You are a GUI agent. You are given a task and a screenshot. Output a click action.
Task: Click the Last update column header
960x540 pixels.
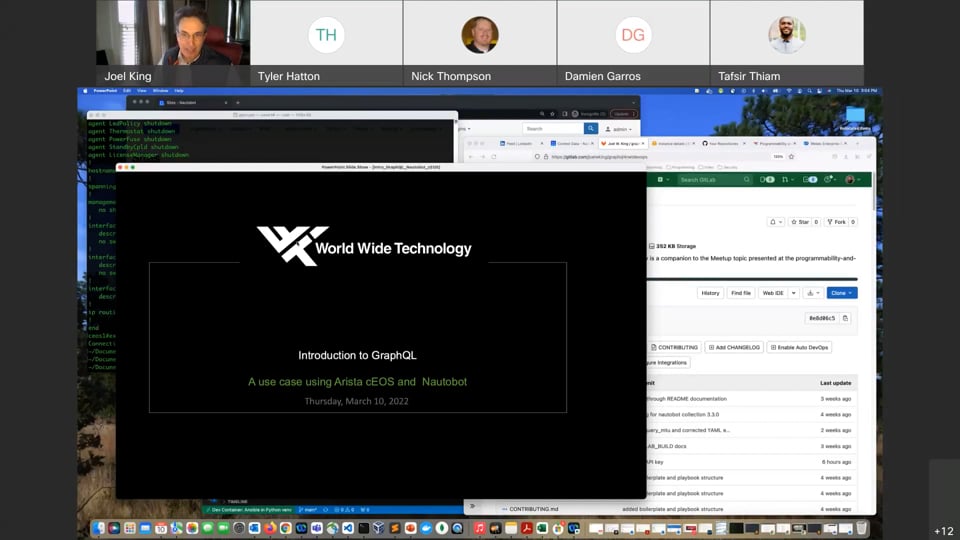(836, 383)
